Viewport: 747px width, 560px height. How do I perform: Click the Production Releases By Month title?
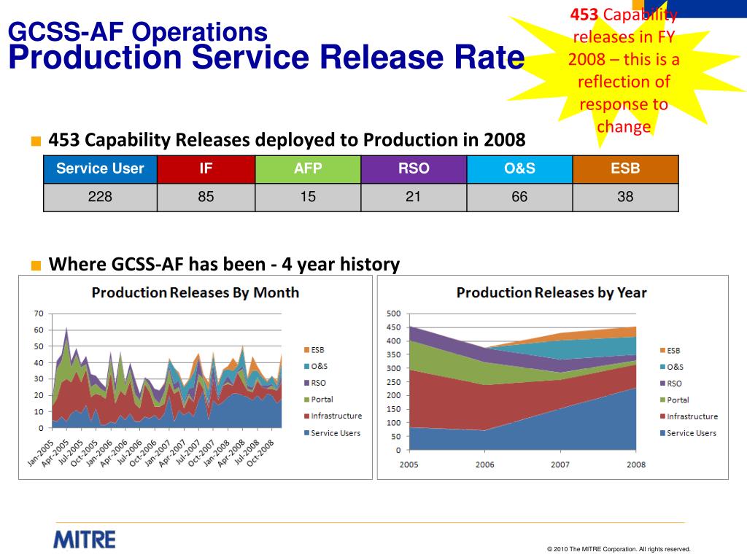tap(196, 292)
